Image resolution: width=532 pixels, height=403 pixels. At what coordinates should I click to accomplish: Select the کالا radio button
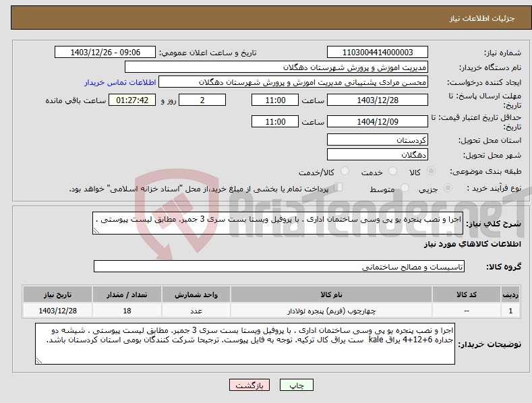431,171
